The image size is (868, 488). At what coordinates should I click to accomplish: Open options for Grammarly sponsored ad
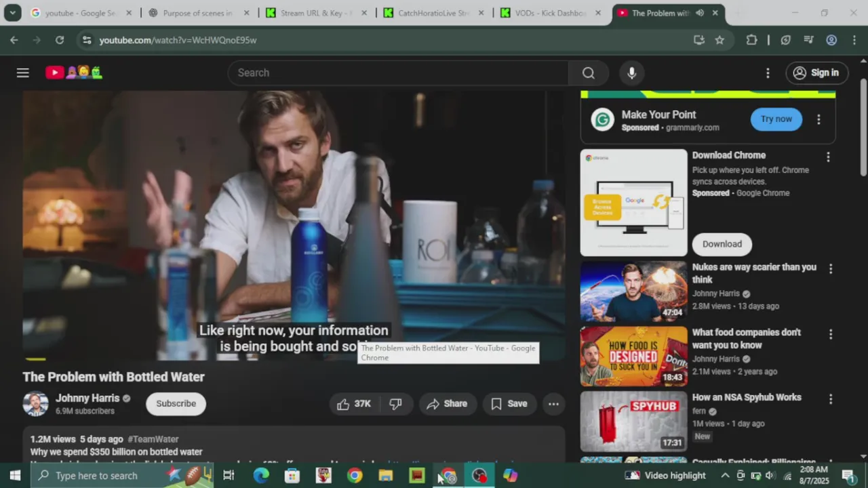click(x=818, y=119)
